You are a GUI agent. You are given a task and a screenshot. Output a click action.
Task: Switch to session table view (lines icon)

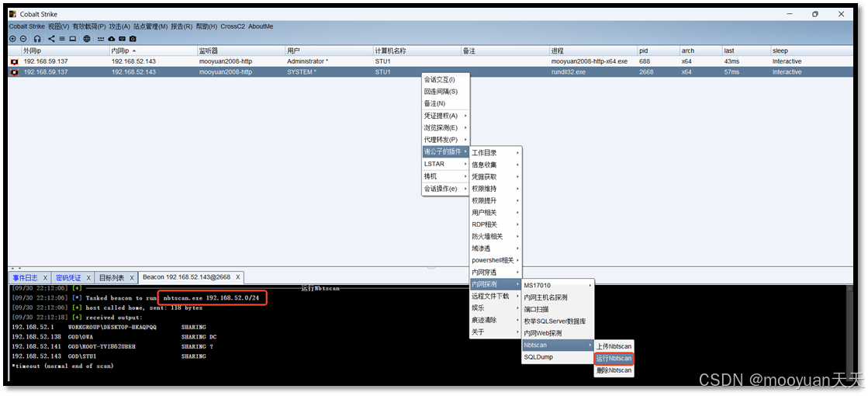pyautogui.click(x=62, y=39)
